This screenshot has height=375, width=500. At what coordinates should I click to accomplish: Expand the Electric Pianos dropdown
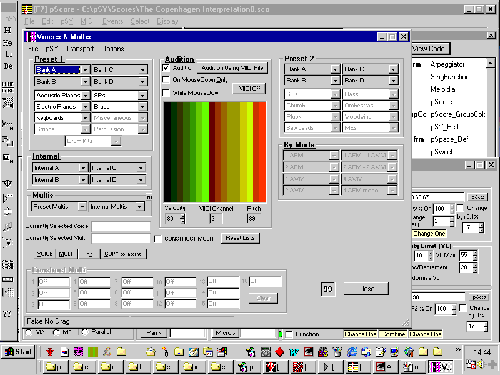tap(86, 107)
